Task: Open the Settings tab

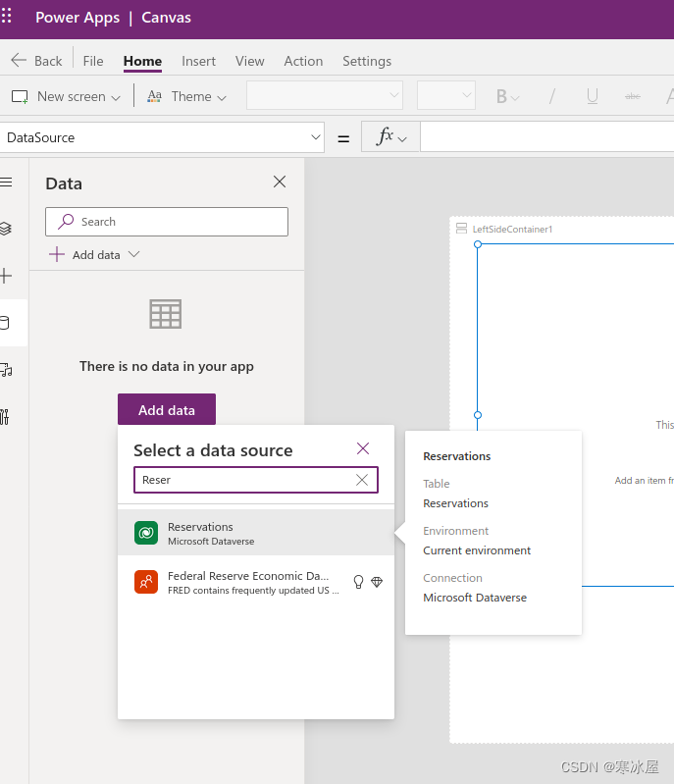Action: coord(367,61)
